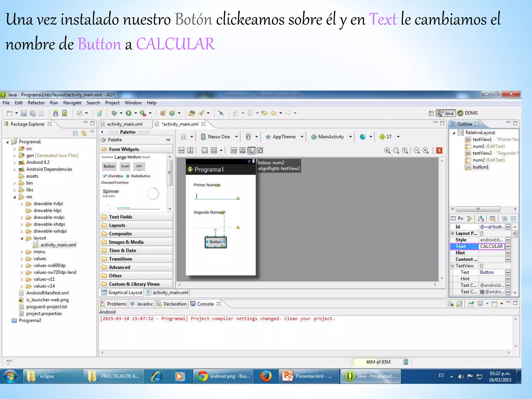Image resolution: width=532 pixels, height=399 pixels.
Task: Select Button on the design canvas
Action: pyautogui.click(x=216, y=242)
